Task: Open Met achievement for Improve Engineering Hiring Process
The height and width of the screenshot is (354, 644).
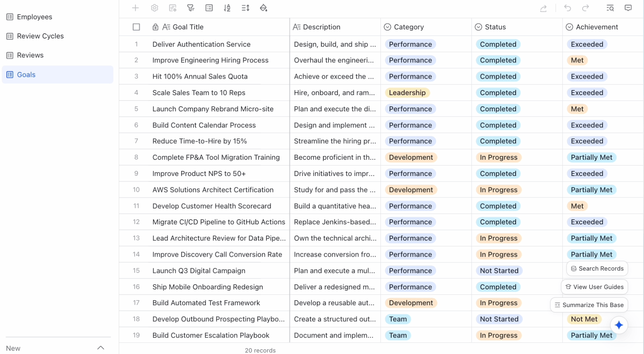Action: coord(577,60)
